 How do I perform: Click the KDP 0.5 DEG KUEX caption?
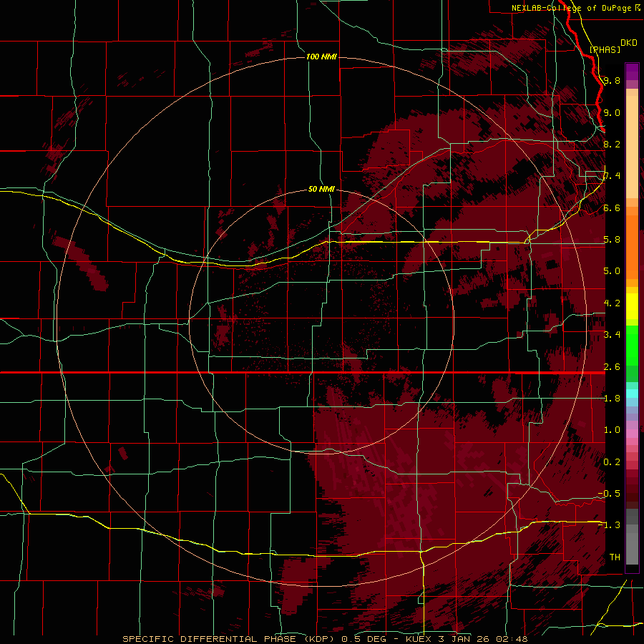click(326, 639)
